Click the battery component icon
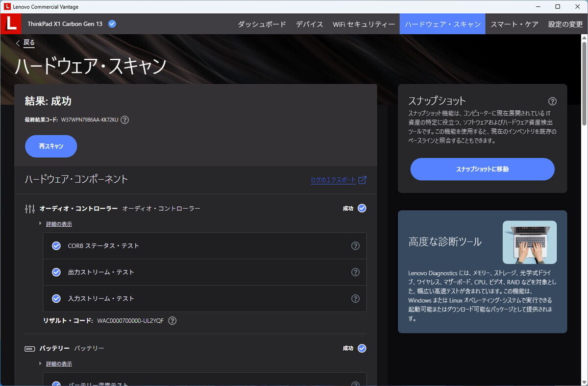 click(x=30, y=349)
